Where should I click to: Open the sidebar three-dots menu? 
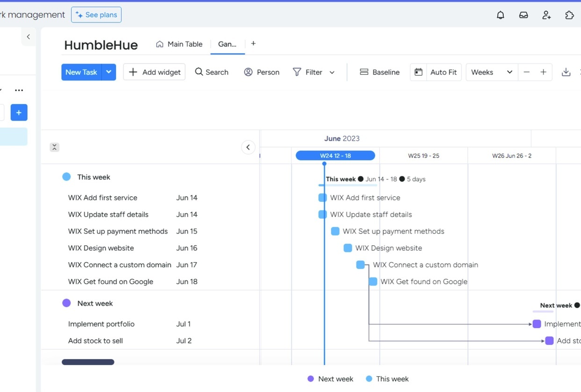click(x=19, y=90)
